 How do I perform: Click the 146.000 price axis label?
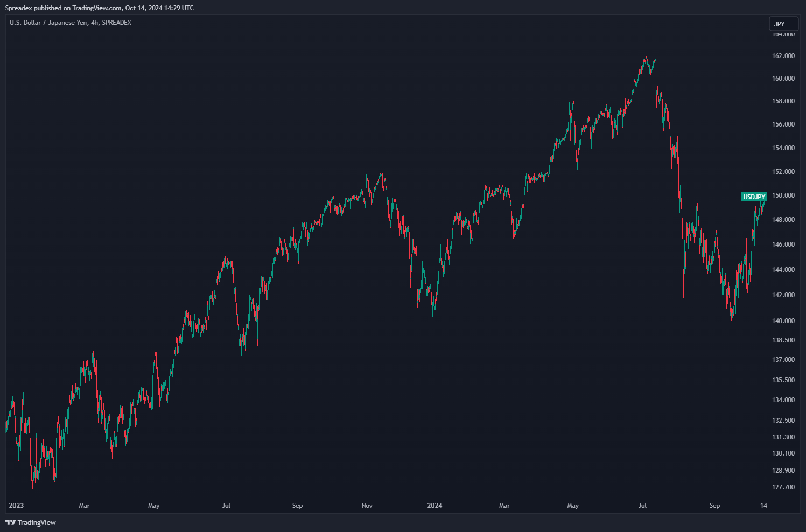tap(783, 244)
